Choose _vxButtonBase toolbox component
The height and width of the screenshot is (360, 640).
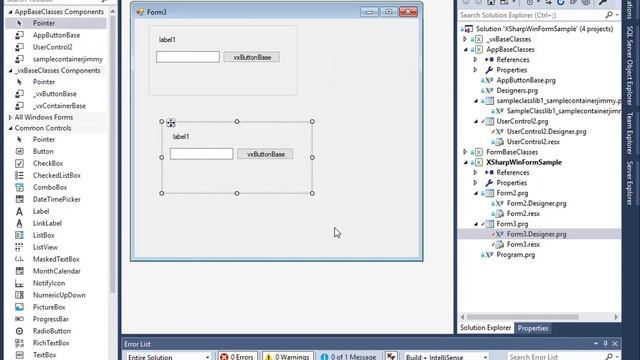55,94
